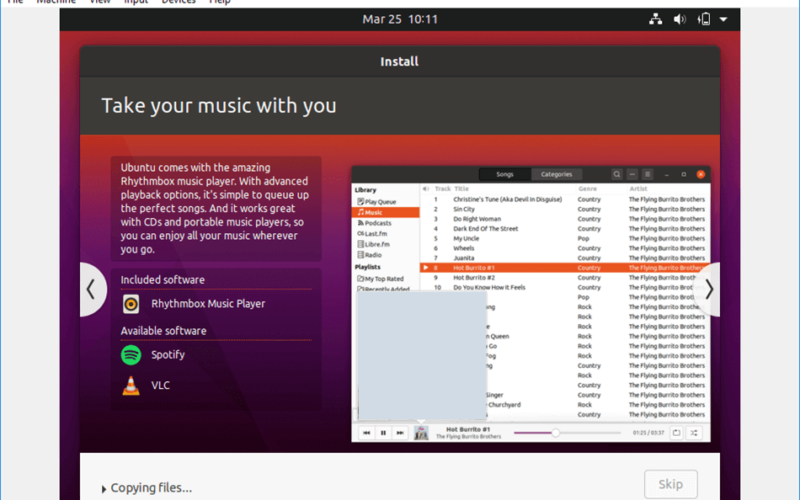Advance to the next installer slide
Viewport: 800px width, 500px height.
click(708, 289)
